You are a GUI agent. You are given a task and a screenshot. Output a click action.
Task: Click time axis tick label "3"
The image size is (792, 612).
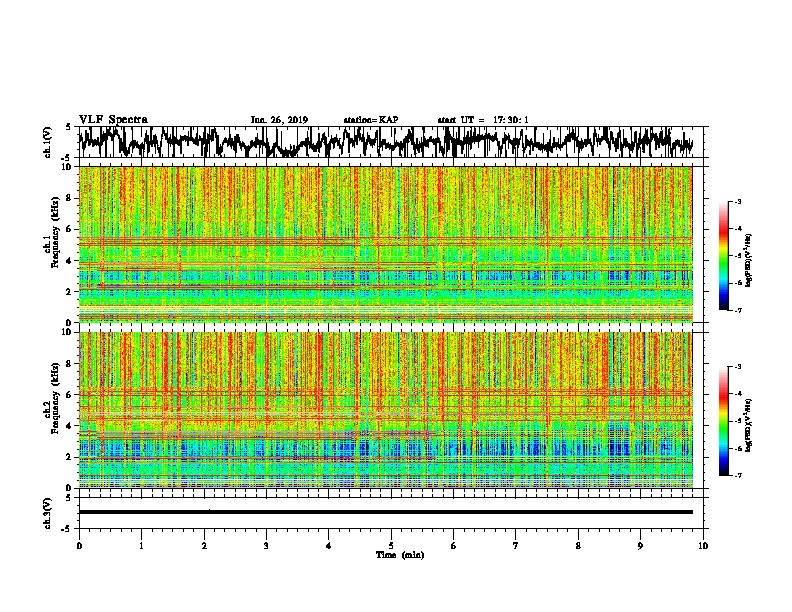coord(266,546)
